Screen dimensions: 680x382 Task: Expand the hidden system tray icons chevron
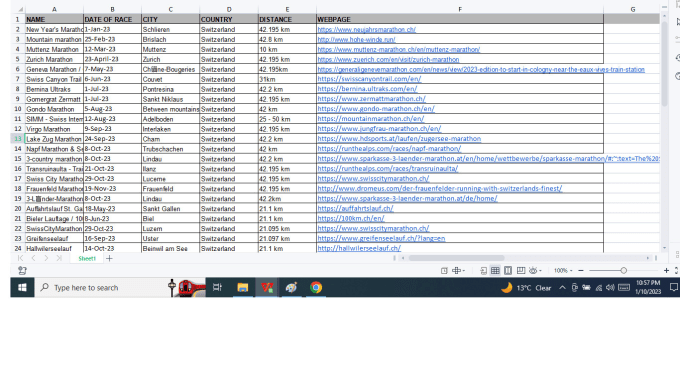562,288
